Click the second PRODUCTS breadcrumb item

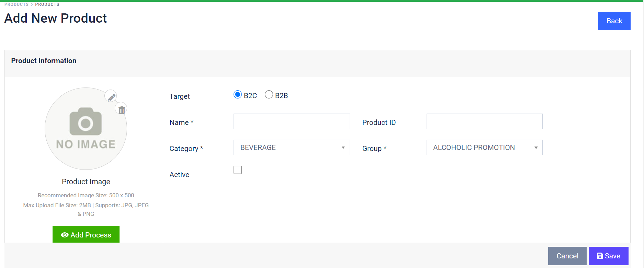[47, 4]
